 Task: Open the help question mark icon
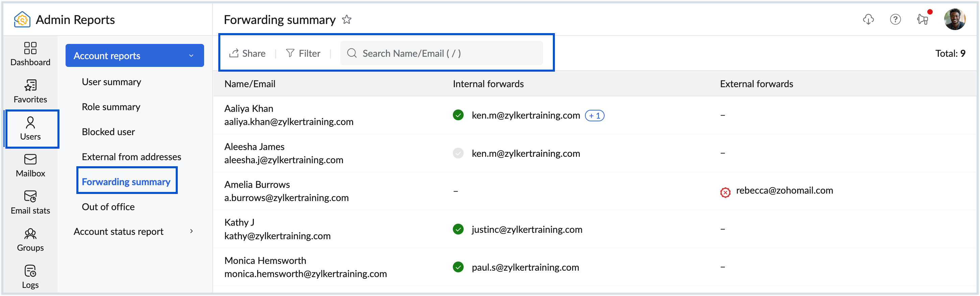tap(895, 19)
